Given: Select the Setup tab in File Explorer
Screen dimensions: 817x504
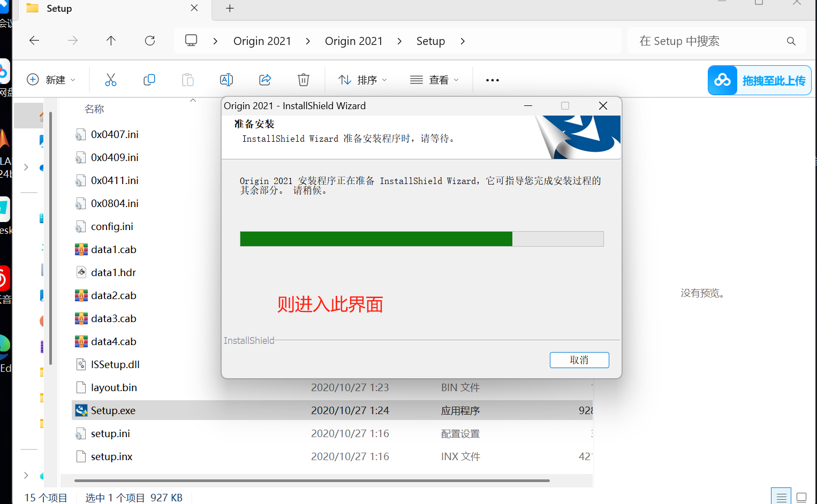Looking at the screenshot, I should (x=59, y=9).
